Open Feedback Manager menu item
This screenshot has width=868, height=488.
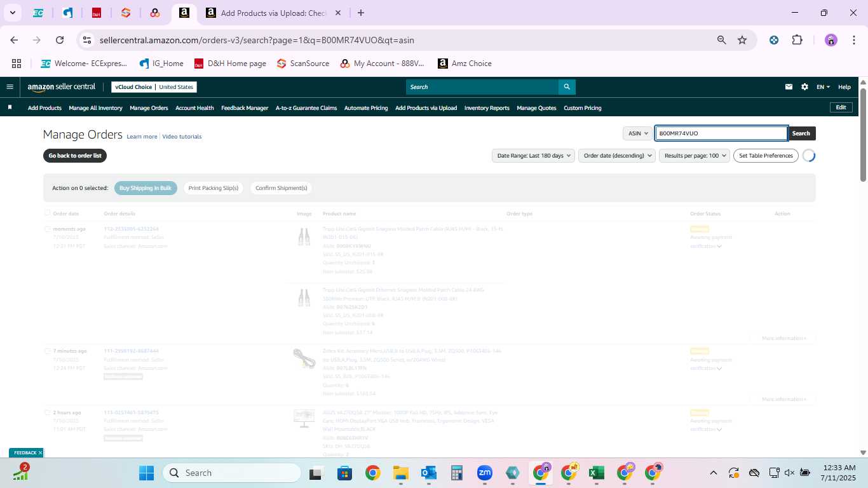[245, 108]
